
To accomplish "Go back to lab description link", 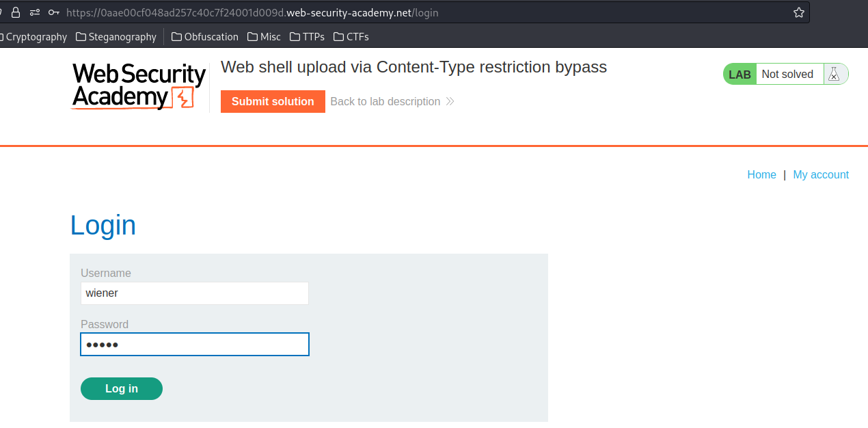I will (392, 101).
